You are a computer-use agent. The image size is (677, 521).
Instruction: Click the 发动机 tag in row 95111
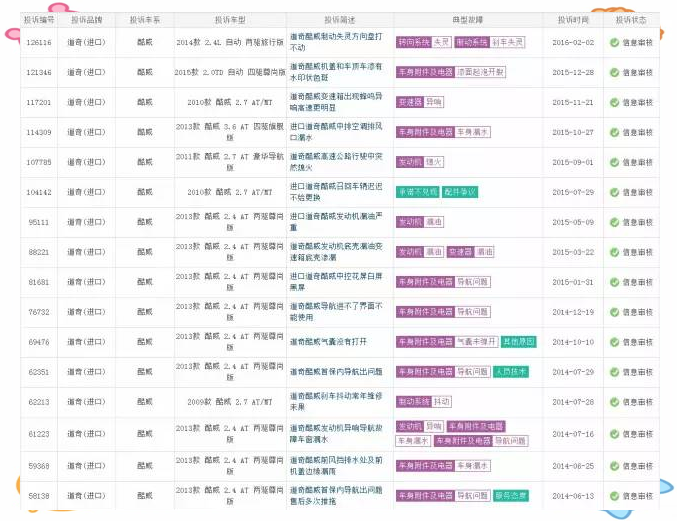coord(410,222)
